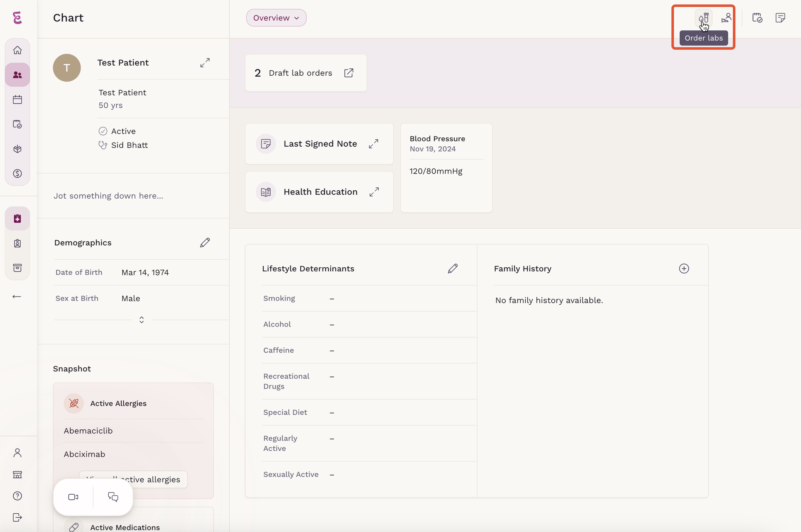
Task: Edit Lifestyle Determinants with pencil icon
Action: pyautogui.click(x=453, y=269)
